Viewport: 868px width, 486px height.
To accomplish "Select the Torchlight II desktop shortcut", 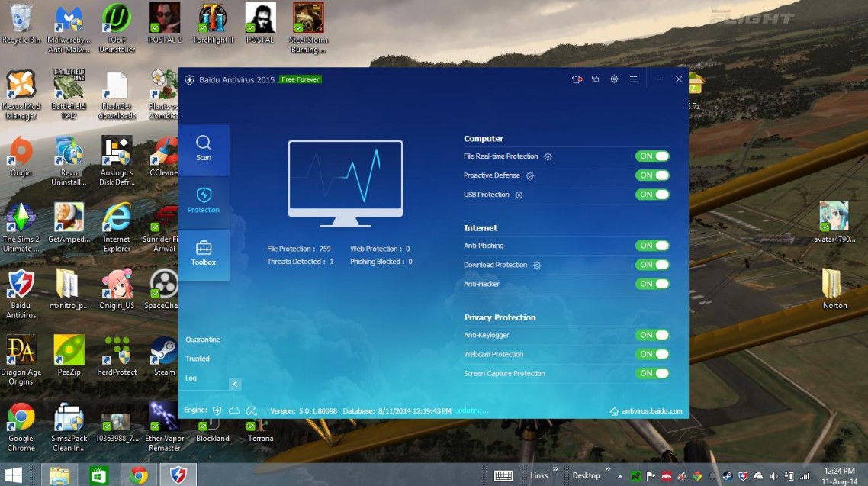I will tap(213, 23).
